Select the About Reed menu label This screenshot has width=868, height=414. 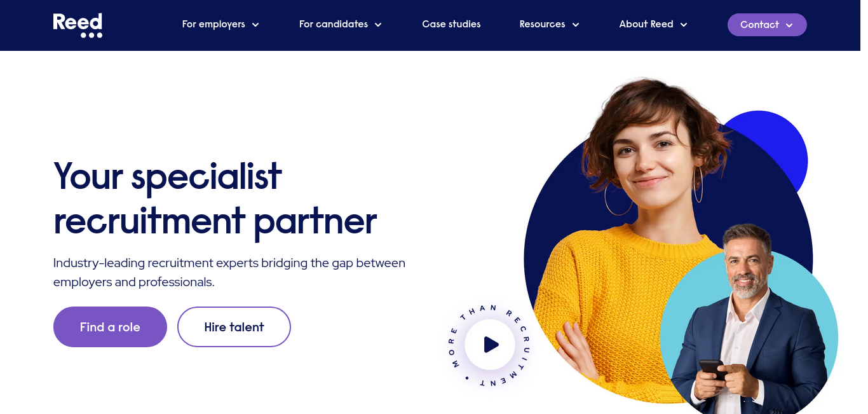(646, 24)
